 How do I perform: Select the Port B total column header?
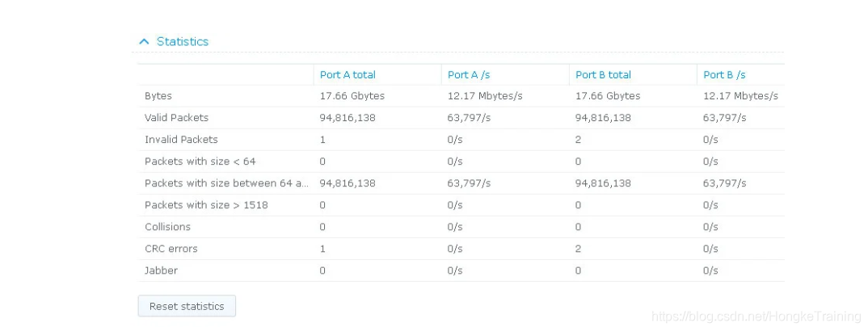click(x=604, y=74)
